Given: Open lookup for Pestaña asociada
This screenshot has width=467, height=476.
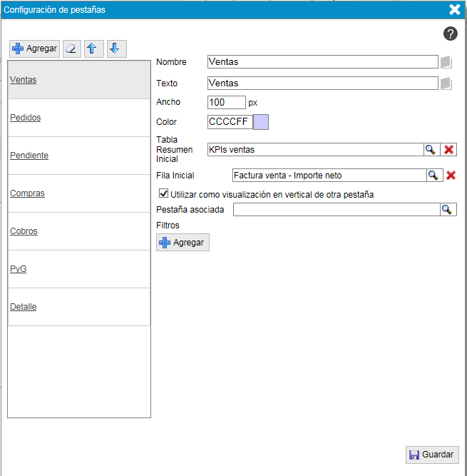Looking at the screenshot, I should tap(448, 210).
